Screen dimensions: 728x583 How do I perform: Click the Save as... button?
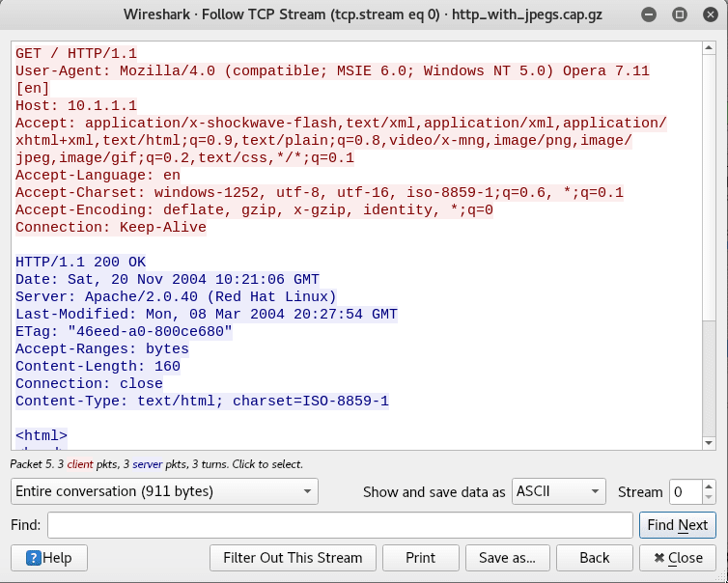[x=508, y=558]
